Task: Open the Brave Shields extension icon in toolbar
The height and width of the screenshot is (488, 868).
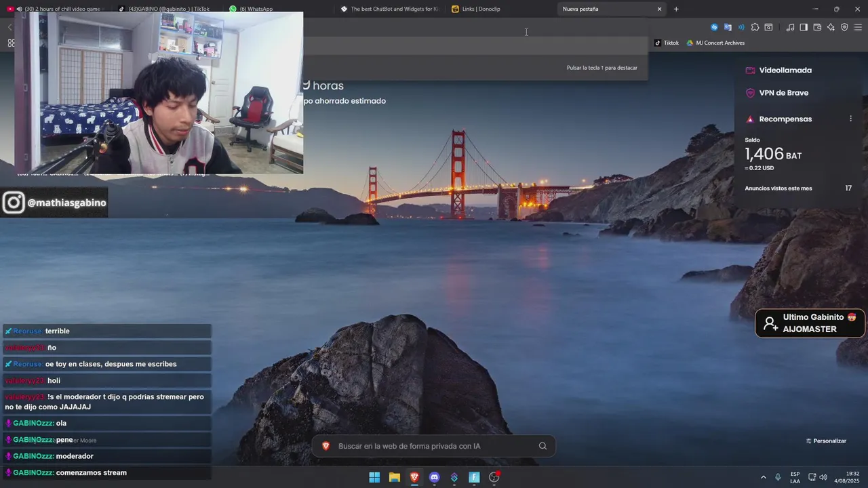Action: click(844, 27)
